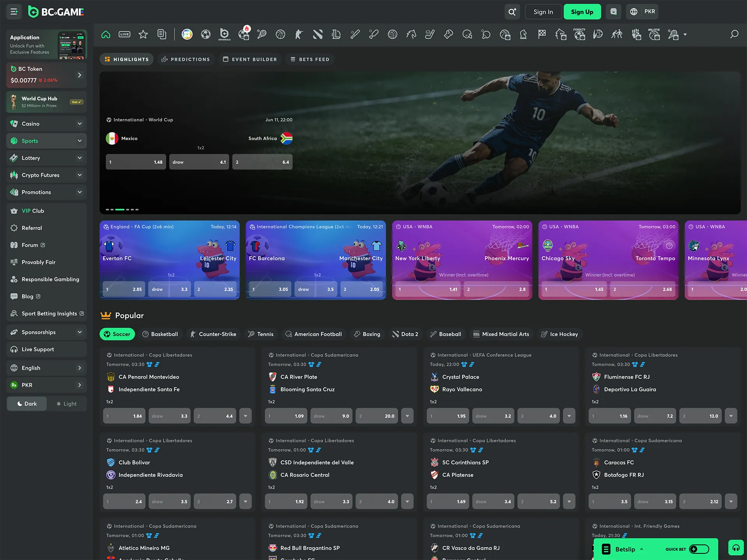Select the ice hockey icon in sports bar

430,35
